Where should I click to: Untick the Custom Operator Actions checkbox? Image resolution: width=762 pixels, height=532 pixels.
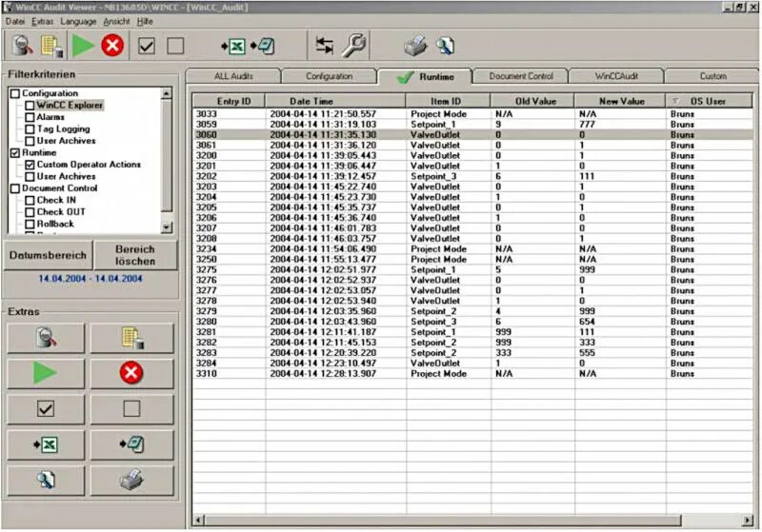[30, 165]
